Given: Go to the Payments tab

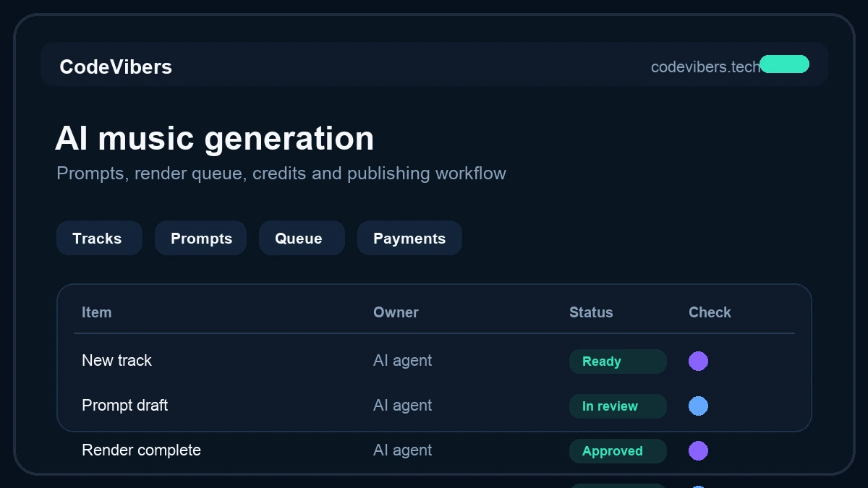Looking at the screenshot, I should pos(409,238).
